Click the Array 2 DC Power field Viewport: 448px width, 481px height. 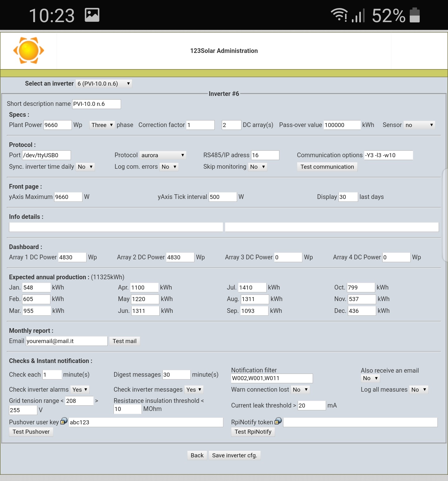point(180,257)
